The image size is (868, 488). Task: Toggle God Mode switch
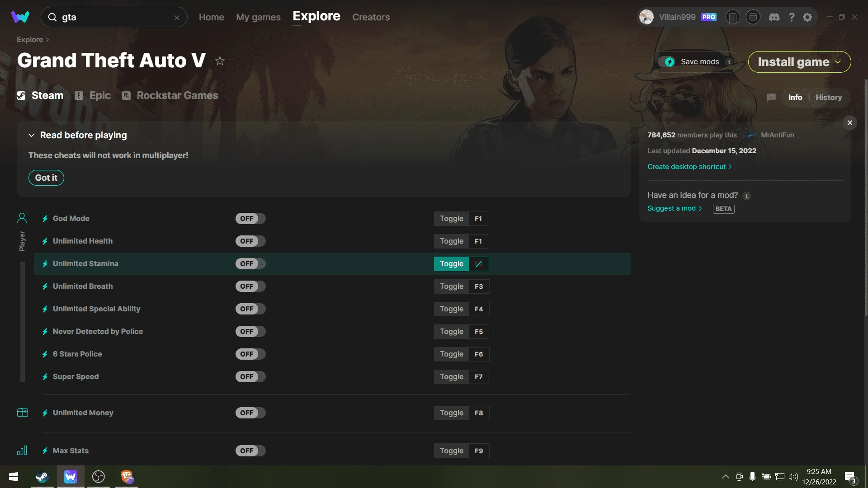[250, 219]
